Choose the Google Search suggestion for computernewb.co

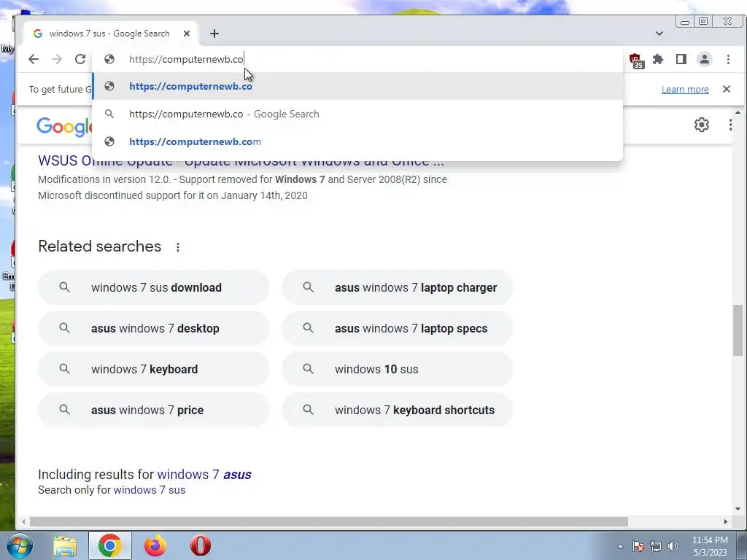[x=357, y=114]
